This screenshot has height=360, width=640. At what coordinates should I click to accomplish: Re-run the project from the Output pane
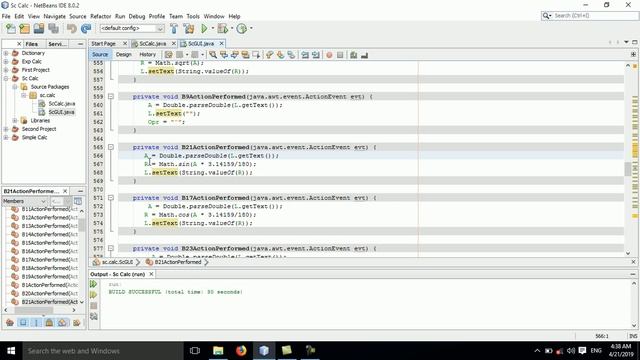click(x=93, y=284)
